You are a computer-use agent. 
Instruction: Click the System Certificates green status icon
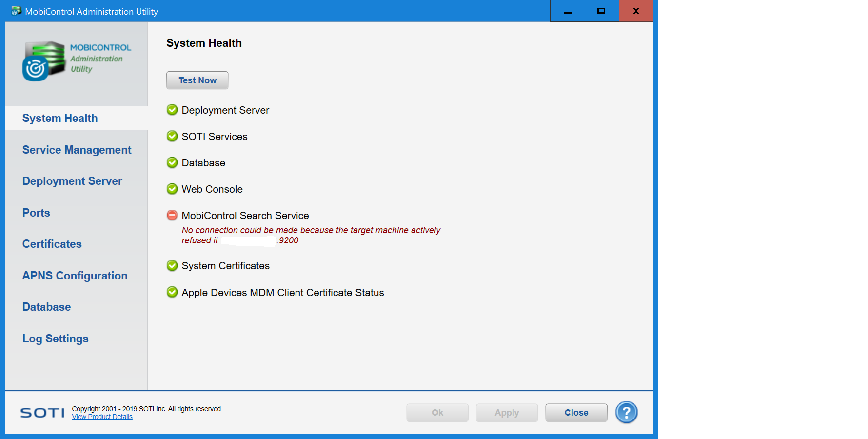point(172,265)
